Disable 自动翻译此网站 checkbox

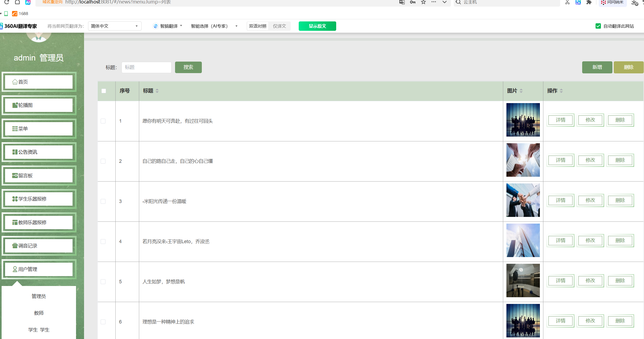coord(598,26)
